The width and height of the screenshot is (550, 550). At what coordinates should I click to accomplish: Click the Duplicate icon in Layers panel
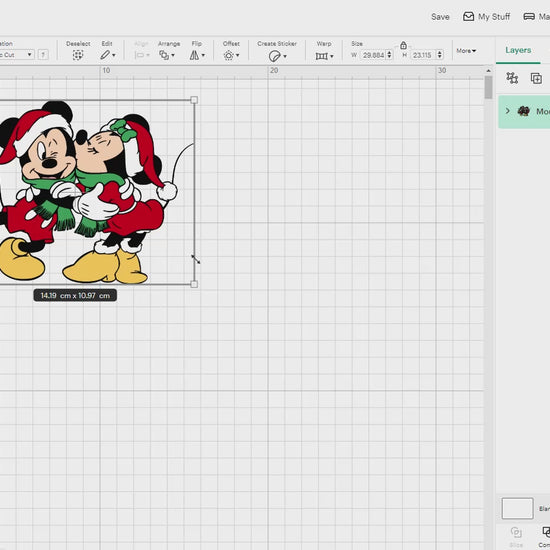pos(536,78)
